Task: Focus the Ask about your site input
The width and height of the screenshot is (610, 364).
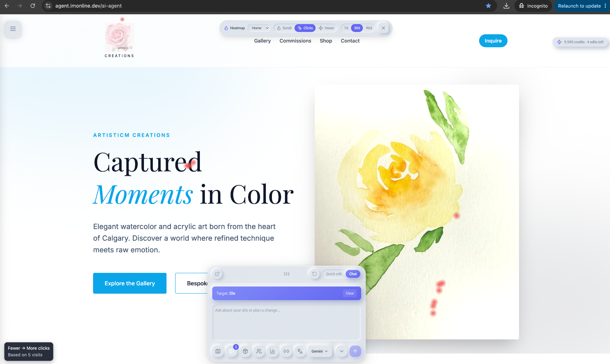Action: [287, 323]
